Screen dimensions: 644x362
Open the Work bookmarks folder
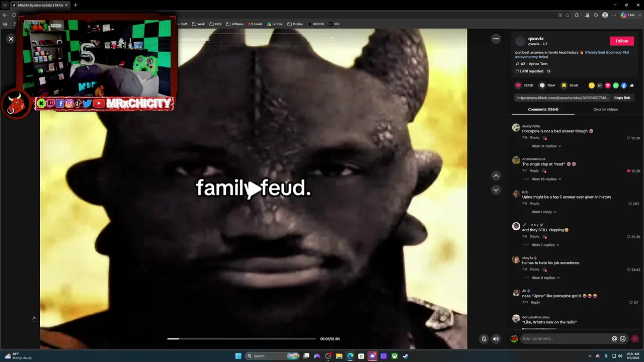[198, 24]
